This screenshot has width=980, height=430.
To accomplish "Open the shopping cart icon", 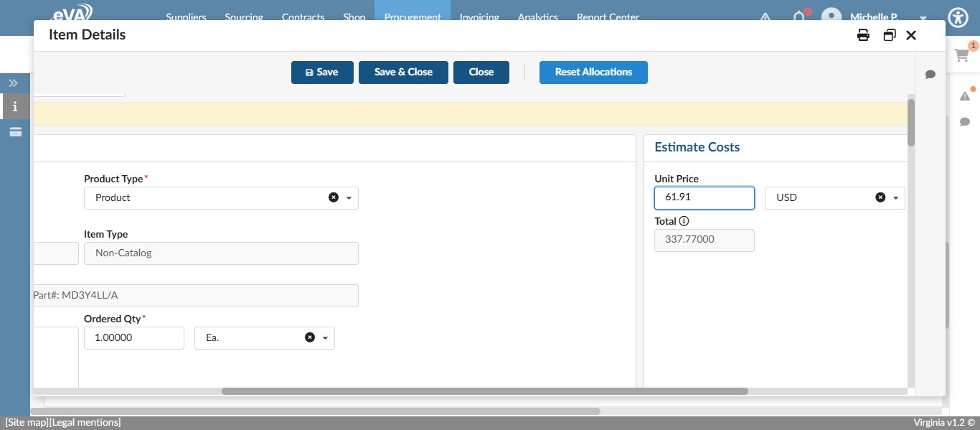I will tap(961, 55).
